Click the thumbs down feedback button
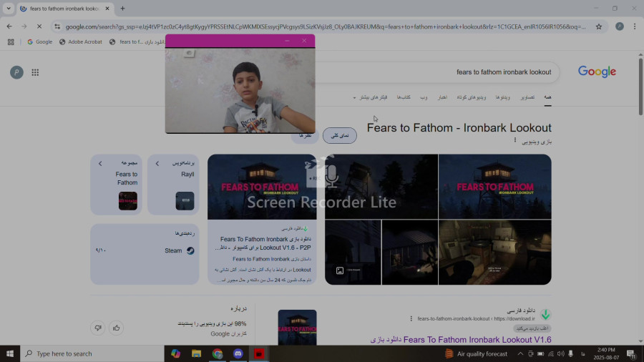Image resolution: width=644 pixels, height=362 pixels. [98, 328]
